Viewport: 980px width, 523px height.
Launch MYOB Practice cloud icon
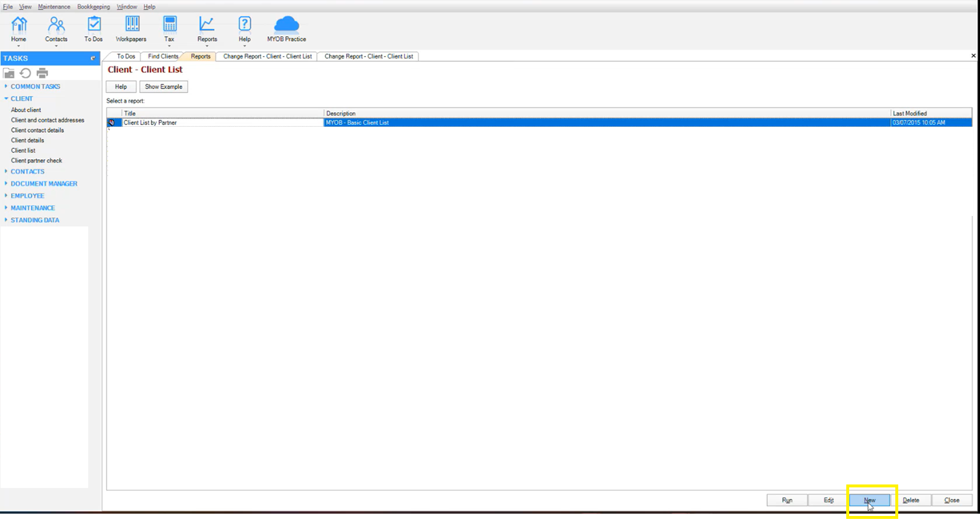287,29
